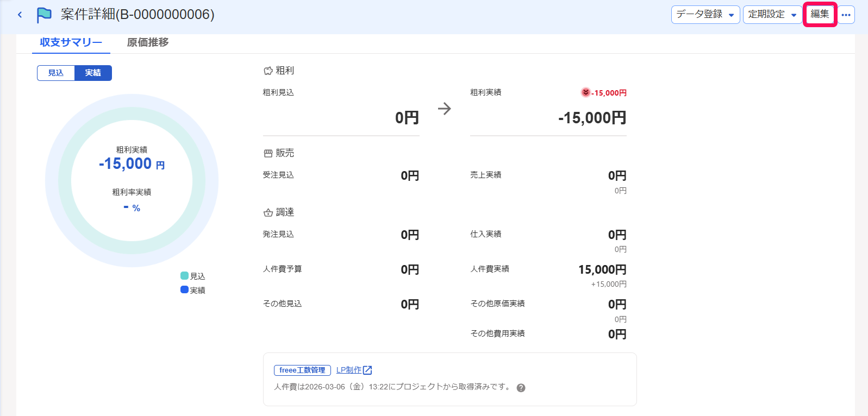Click the 見込 legend color swatch
The width and height of the screenshot is (868, 416).
(184, 276)
